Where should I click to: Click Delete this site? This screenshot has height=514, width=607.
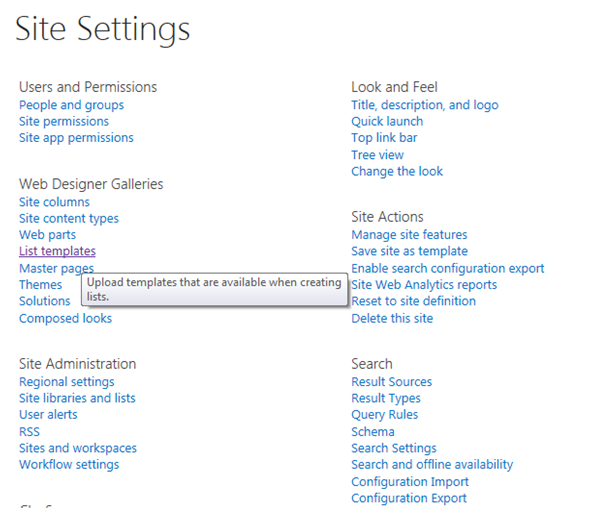pyautogui.click(x=392, y=319)
